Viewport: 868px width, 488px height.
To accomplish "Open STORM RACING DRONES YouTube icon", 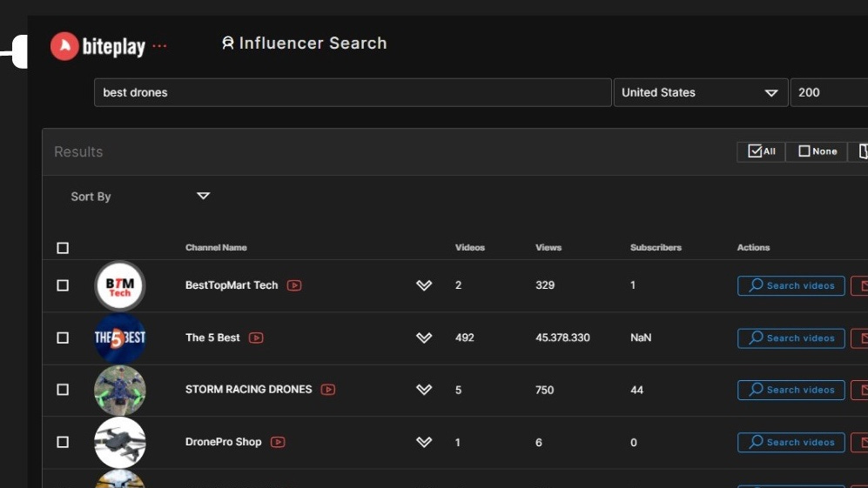I will click(x=327, y=390).
